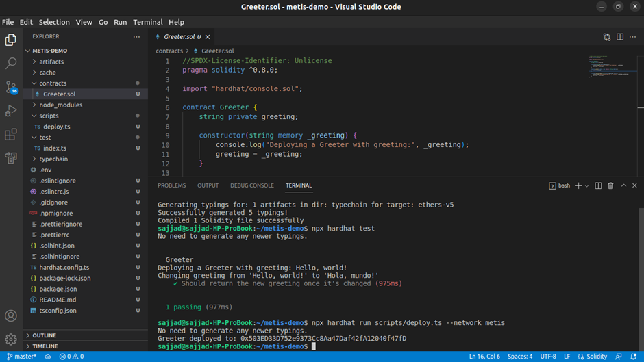Viewport: 644px width, 362px height.
Task: Select the bash terminal indicator
Action: 560,185
